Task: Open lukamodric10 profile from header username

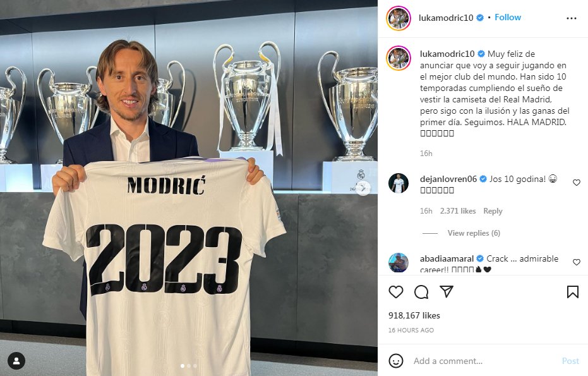Action: tap(446, 18)
